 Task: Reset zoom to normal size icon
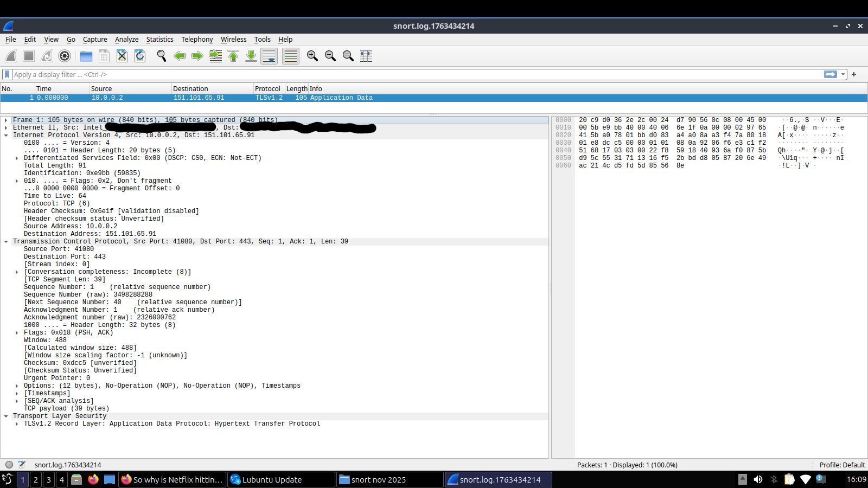point(348,56)
